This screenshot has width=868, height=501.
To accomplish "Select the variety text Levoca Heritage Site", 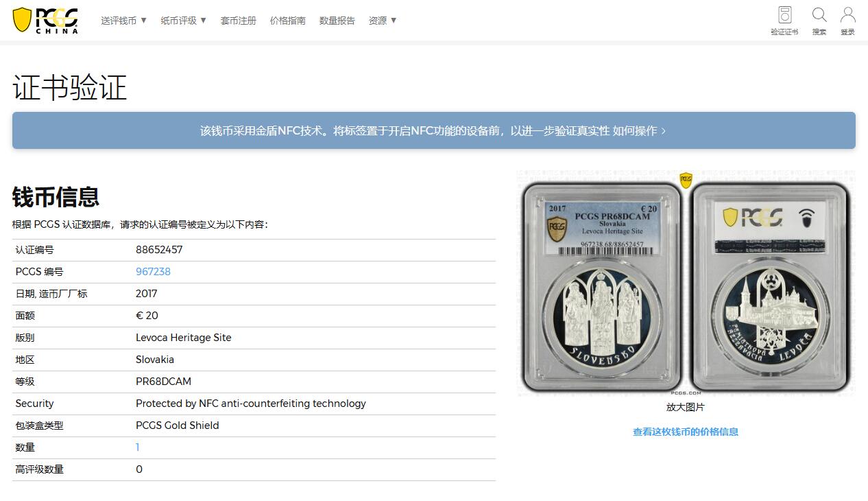I will (184, 338).
